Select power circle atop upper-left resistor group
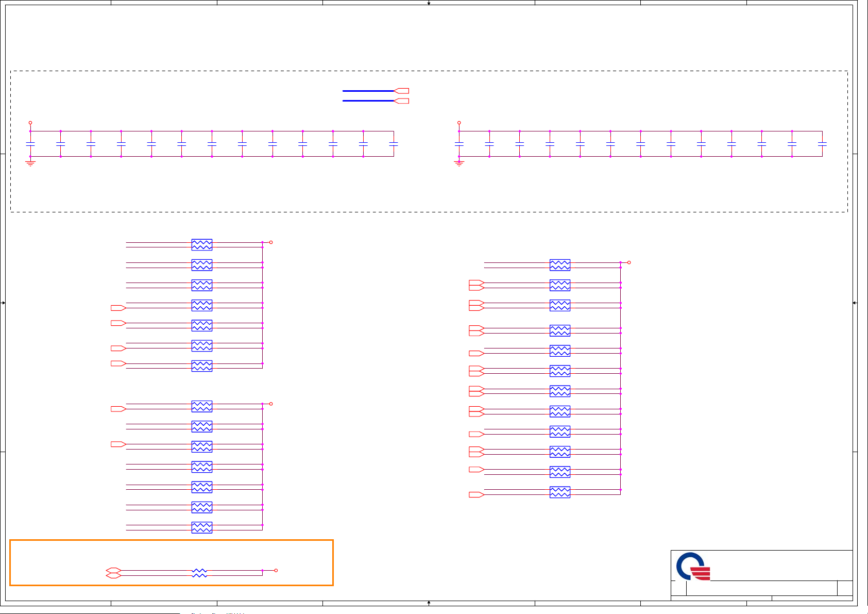The image size is (868, 614). (271, 242)
